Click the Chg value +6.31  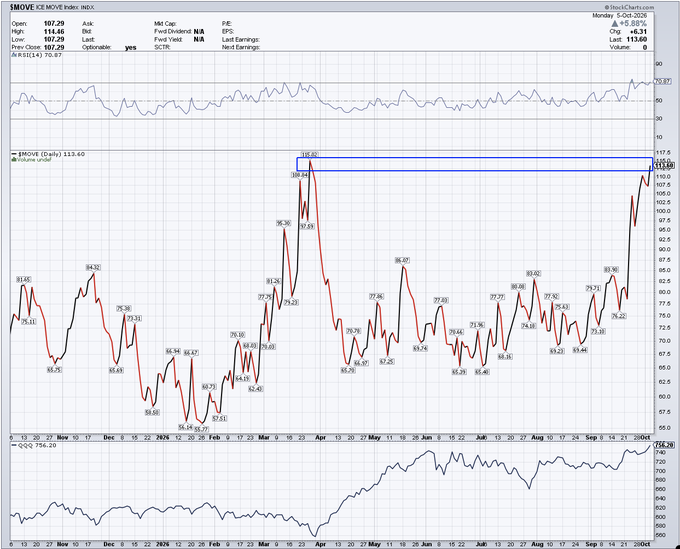(x=638, y=32)
